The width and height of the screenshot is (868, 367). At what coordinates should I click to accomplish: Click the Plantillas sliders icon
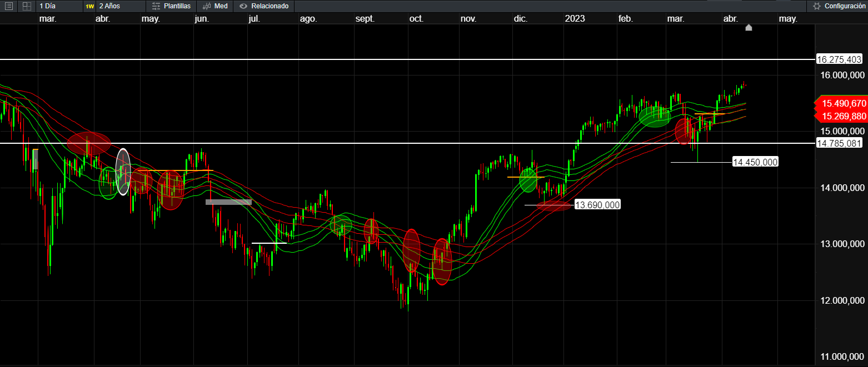click(156, 6)
